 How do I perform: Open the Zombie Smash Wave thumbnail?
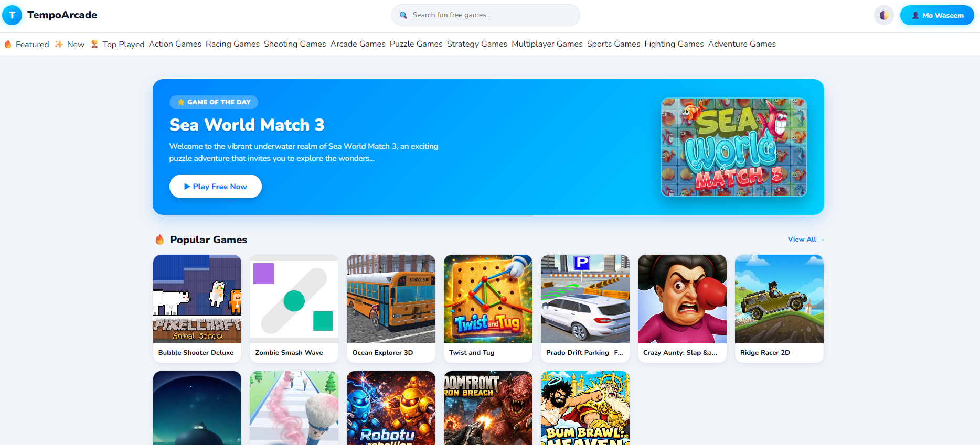coord(294,299)
